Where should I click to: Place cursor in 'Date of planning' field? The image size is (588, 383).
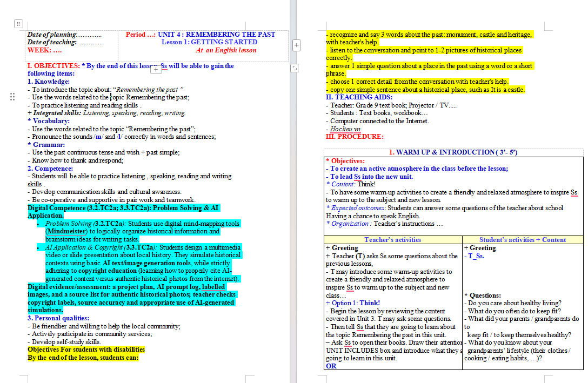pos(64,35)
